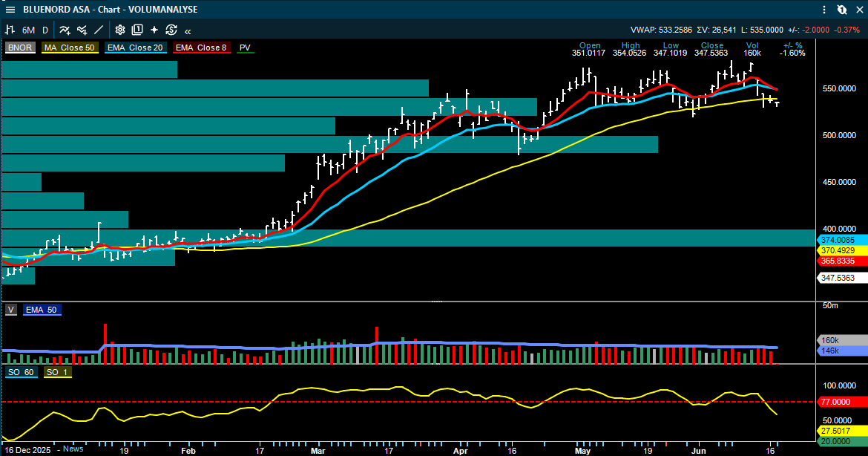The height and width of the screenshot is (456, 868).
Task: Click the 20.0000 green level tag
Action: coord(842,441)
